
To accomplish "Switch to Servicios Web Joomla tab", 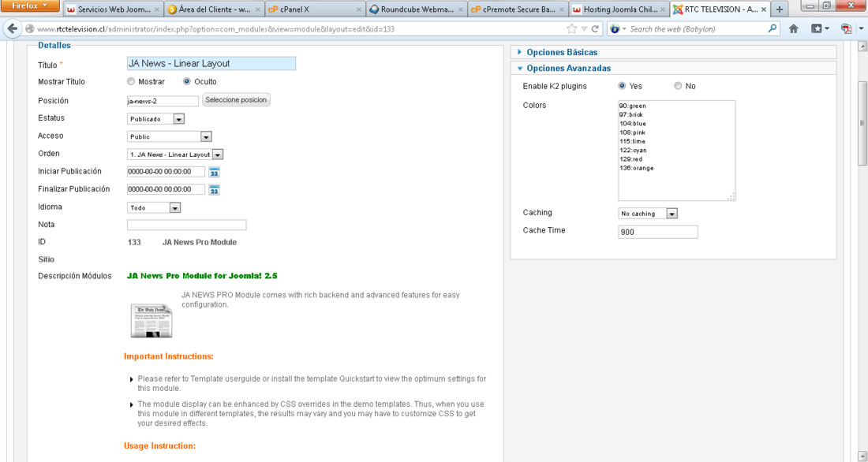I will pyautogui.click(x=113, y=9).
